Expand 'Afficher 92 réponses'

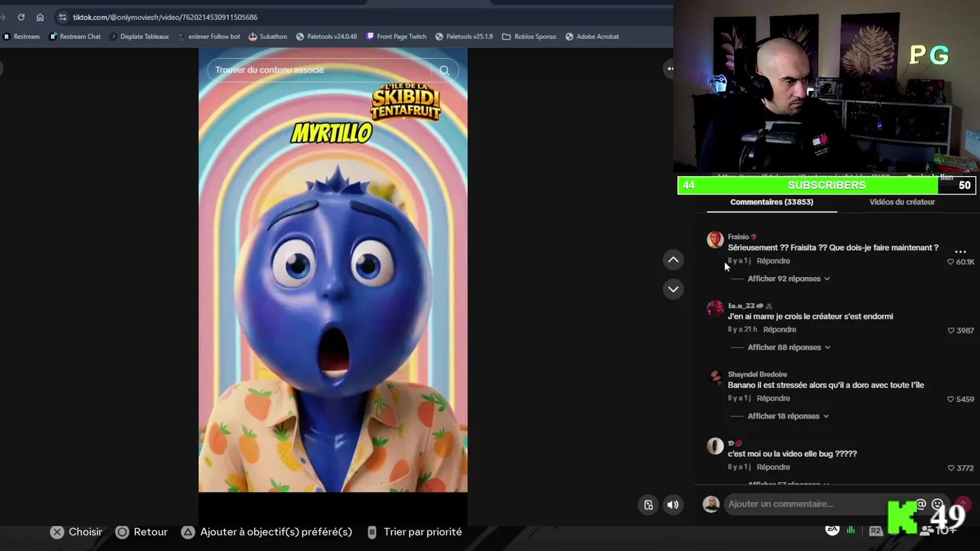coord(789,279)
